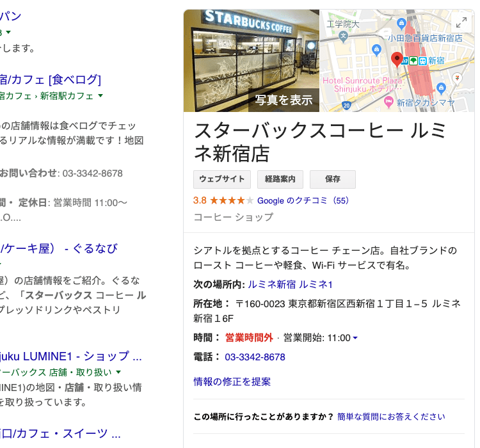Click the restaurant marker at map right edge

[457, 78]
